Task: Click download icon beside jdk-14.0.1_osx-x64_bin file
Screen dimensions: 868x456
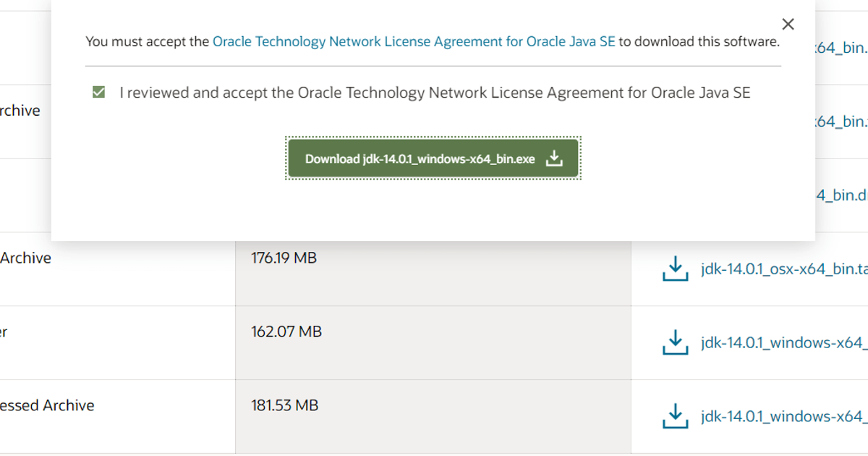Action: tap(675, 269)
